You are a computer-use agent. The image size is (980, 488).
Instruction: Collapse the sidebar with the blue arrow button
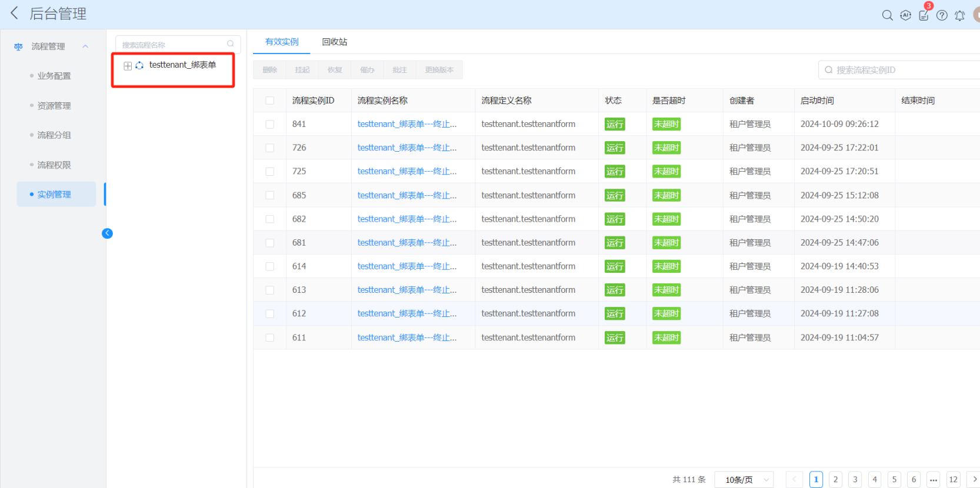(107, 233)
